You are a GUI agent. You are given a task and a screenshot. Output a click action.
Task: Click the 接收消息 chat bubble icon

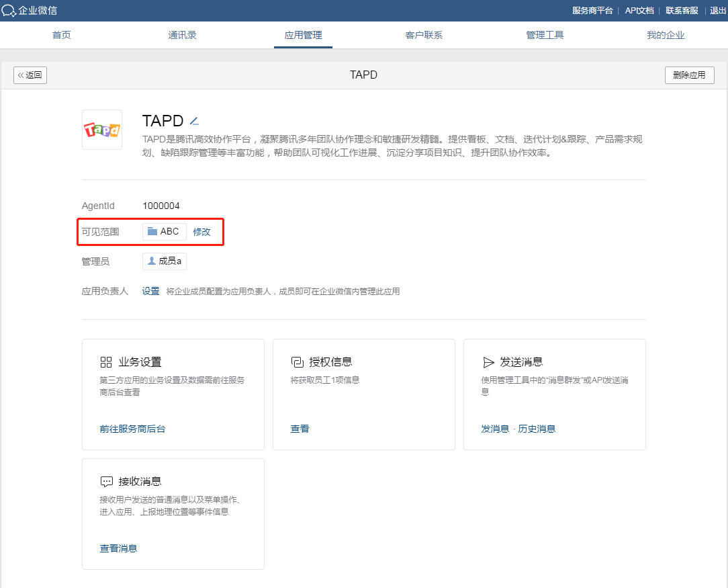pos(106,482)
